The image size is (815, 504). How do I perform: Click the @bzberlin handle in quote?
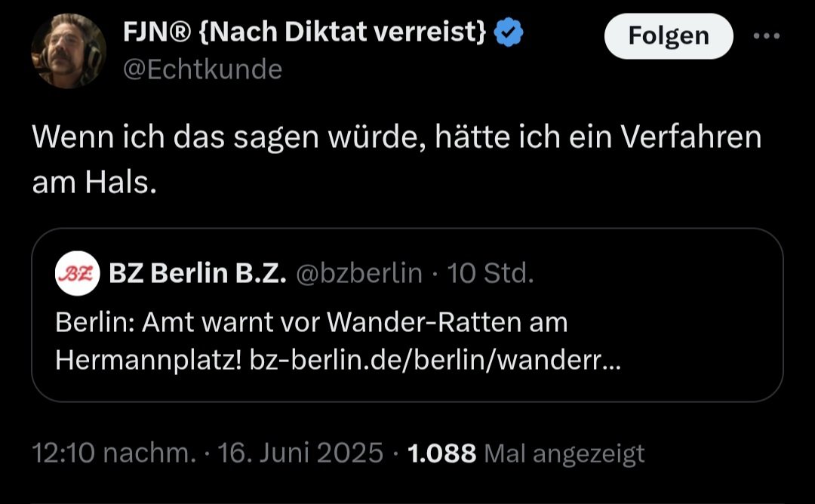pyautogui.click(x=360, y=275)
